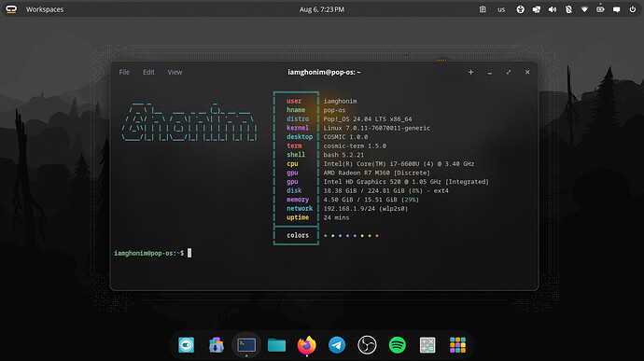
Task: Open the notifications panel icon
Action: click(617, 9)
